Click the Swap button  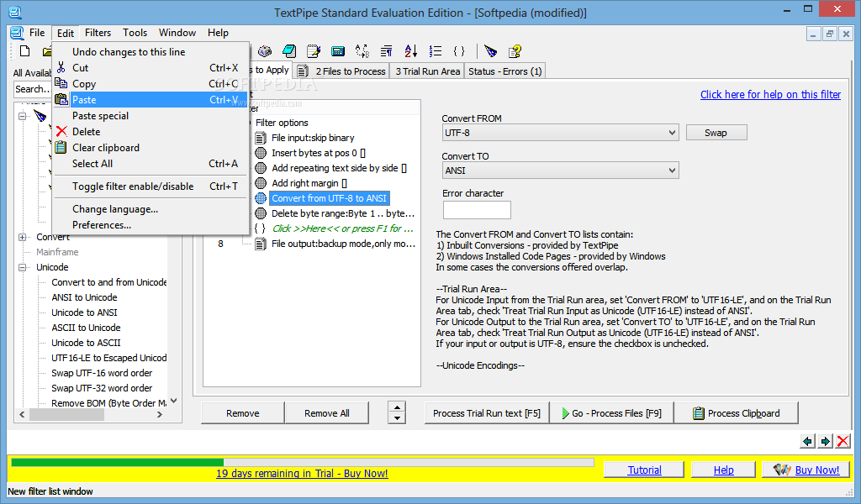click(x=716, y=133)
